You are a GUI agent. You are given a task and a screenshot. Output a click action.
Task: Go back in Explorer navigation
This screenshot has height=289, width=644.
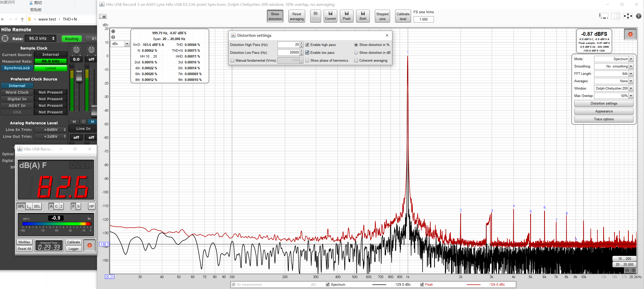3,19
